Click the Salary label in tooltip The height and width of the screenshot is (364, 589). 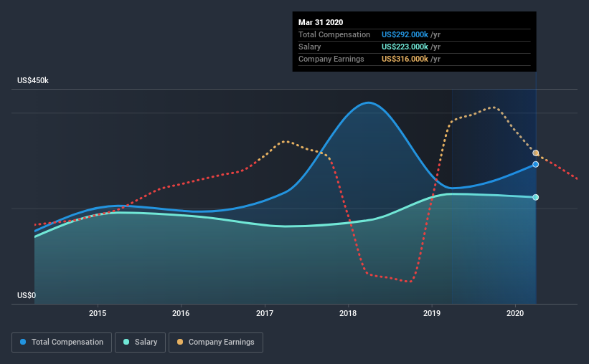(309, 47)
